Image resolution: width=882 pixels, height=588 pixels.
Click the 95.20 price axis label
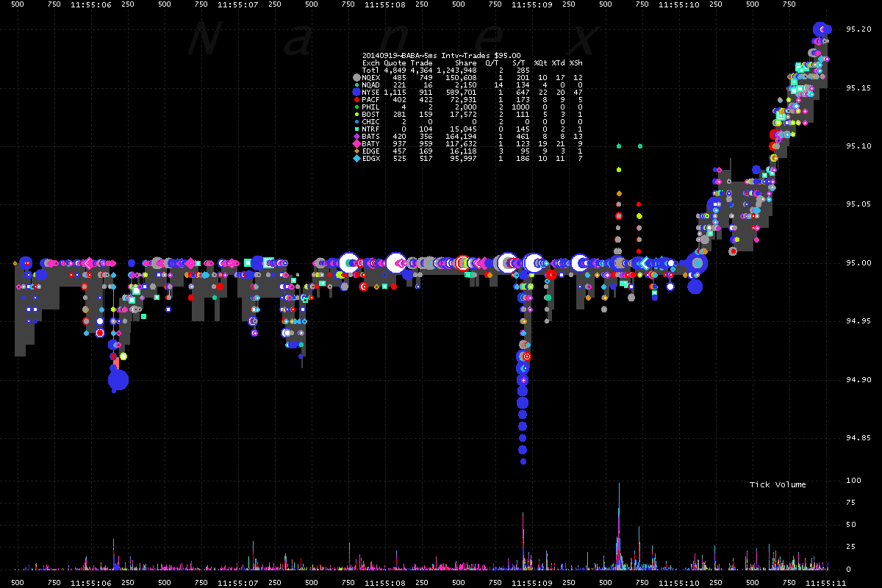[860, 29]
